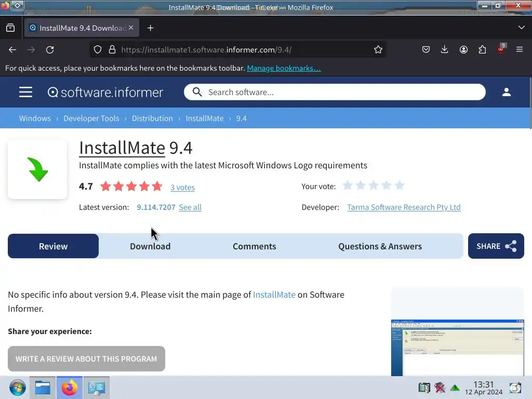The width and height of the screenshot is (532, 399).
Task: Open the user account icon on site header
Action: [x=506, y=92]
